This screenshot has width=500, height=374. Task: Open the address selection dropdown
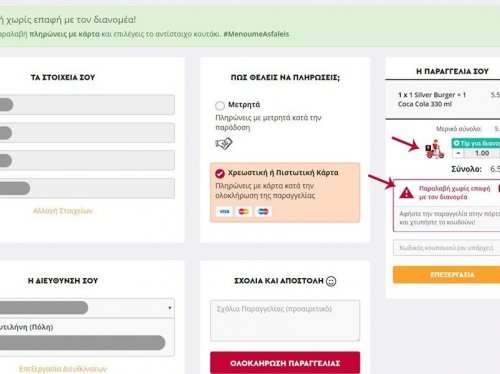87,308
